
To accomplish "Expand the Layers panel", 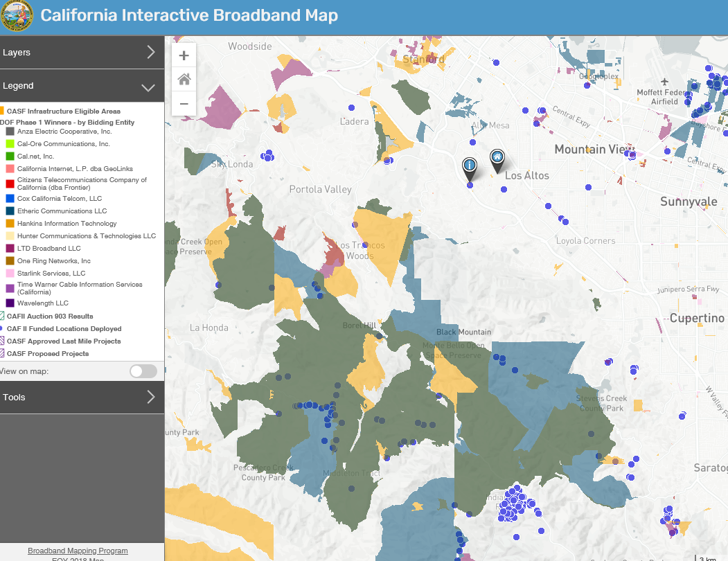I will coord(82,53).
